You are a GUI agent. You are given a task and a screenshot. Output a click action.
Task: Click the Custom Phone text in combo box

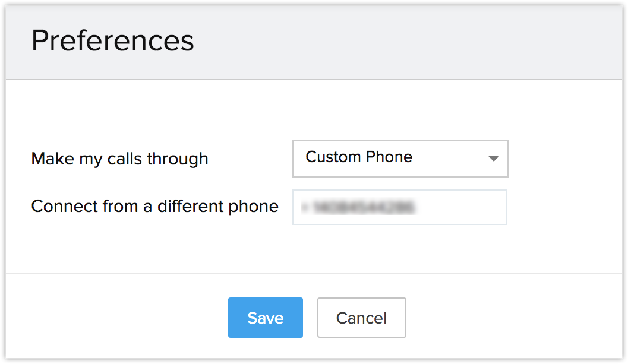[359, 157]
